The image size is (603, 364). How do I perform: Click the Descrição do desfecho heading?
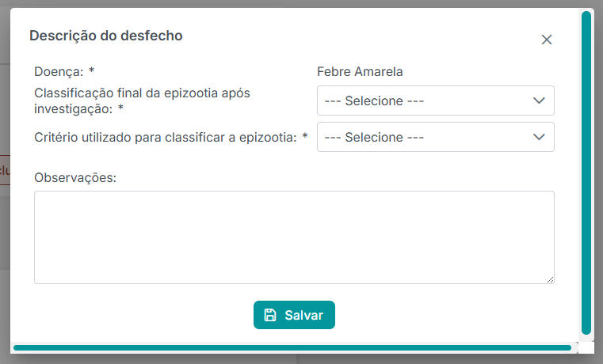click(x=106, y=36)
